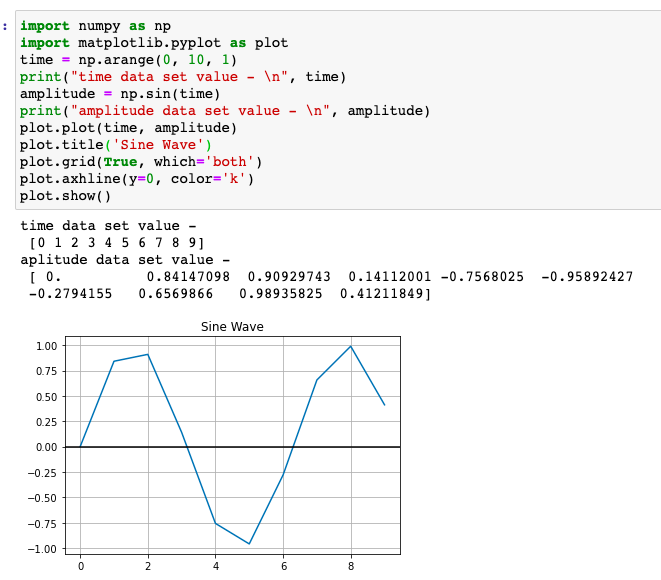The width and height of the screenshot is (661, 580).
Task: Click the output value 0.98935825
Action: [280, 294]
